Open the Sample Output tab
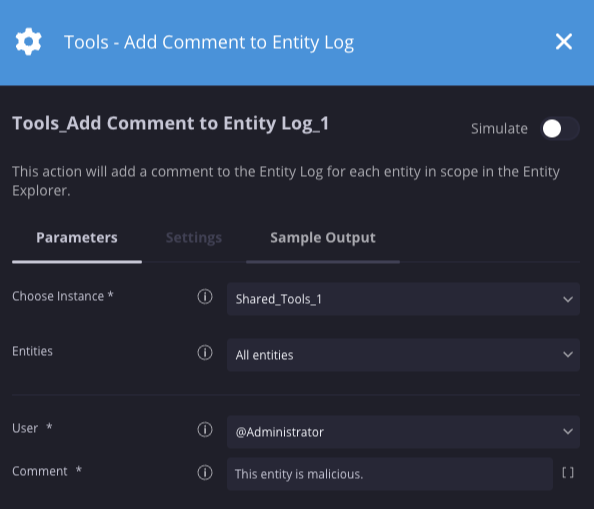Viewport: 594px width, 509px height. (x=323, y=238)
